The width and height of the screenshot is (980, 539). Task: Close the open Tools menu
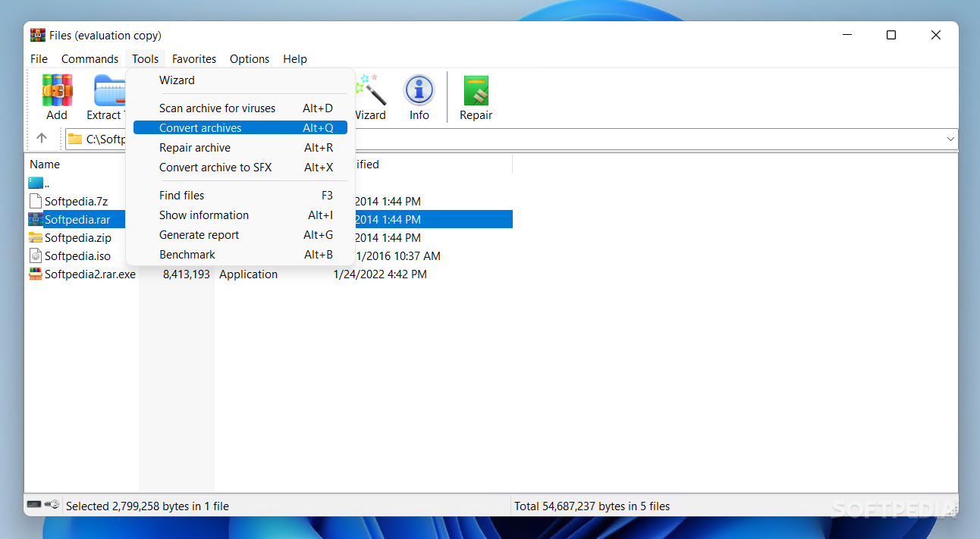pos(145,58)
